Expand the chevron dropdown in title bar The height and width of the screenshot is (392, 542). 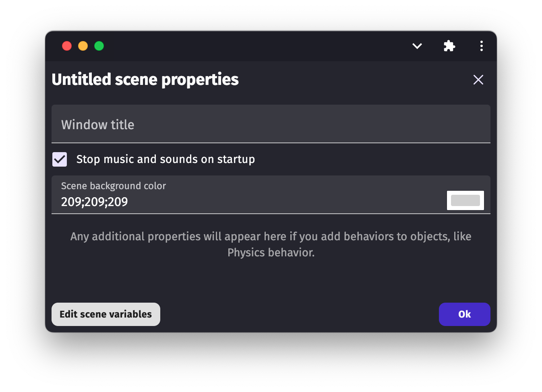click(417, 46)
